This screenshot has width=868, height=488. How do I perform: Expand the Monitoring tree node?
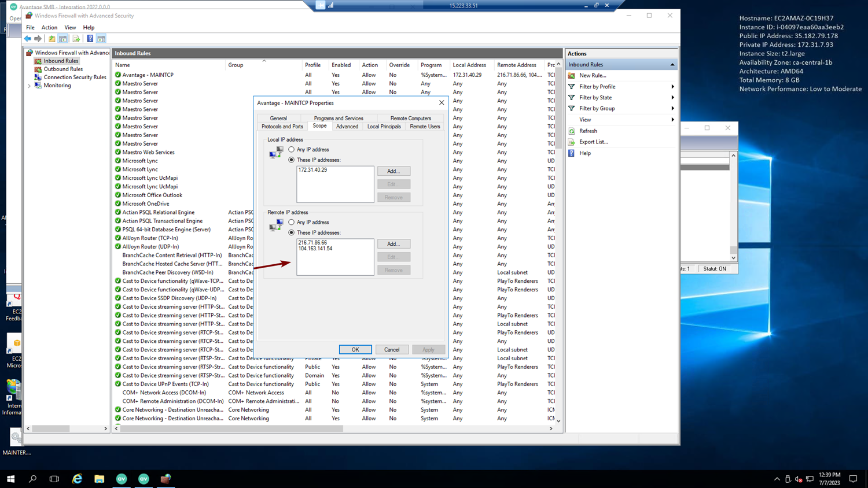[x=30, y=86]
